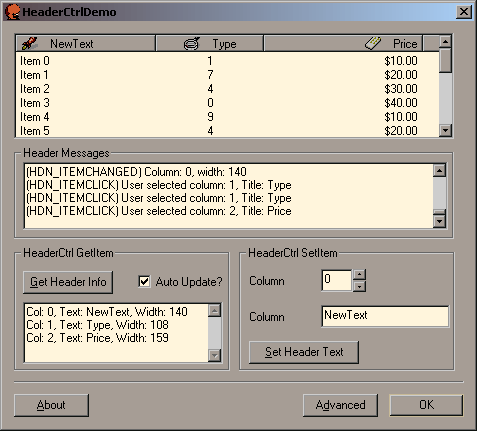Open the Advanced dialog button
477x431 pixels.
tap(340, 405)
